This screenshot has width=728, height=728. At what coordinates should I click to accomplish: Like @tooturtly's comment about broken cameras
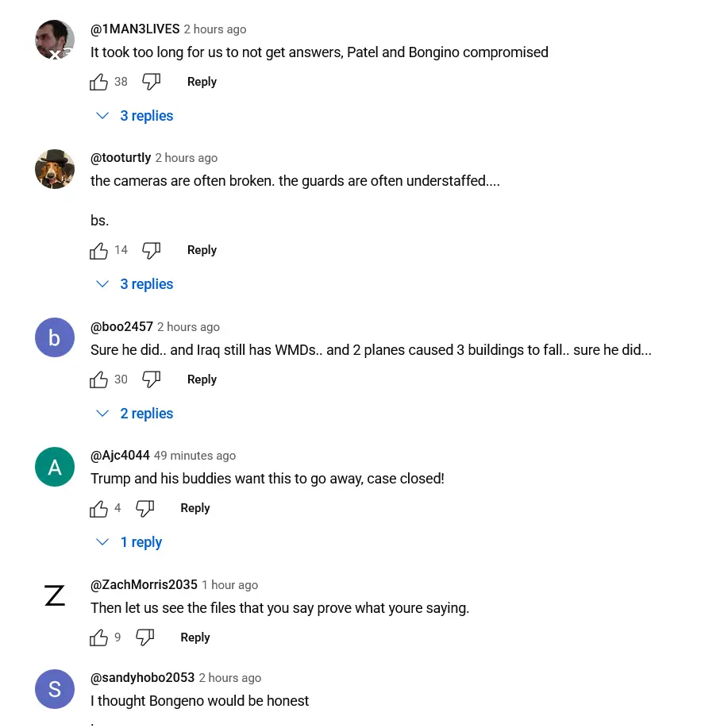click(99, 251)
